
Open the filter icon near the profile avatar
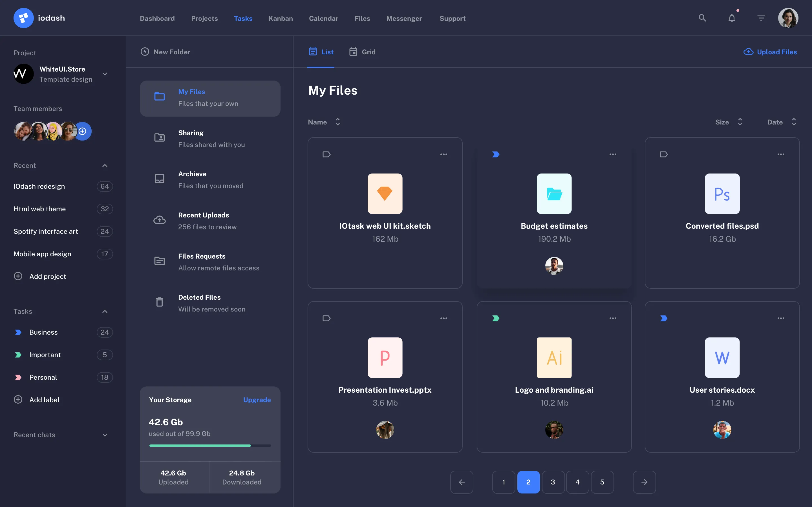761,18
